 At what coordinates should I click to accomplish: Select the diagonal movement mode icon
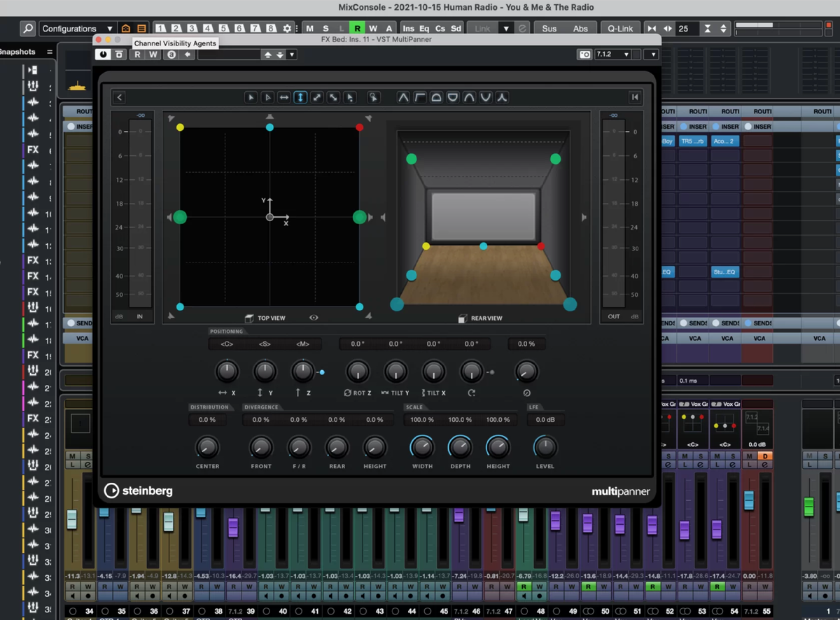[317, 97]
